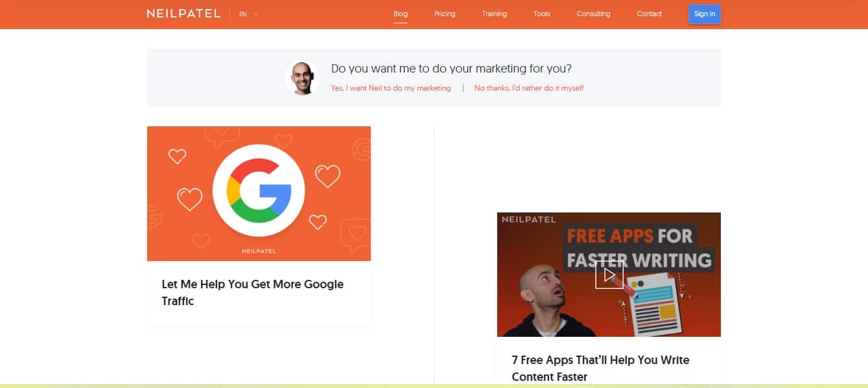
Task: Play the Free Apps for Faster Writing video
Action: tap(609, 275)
